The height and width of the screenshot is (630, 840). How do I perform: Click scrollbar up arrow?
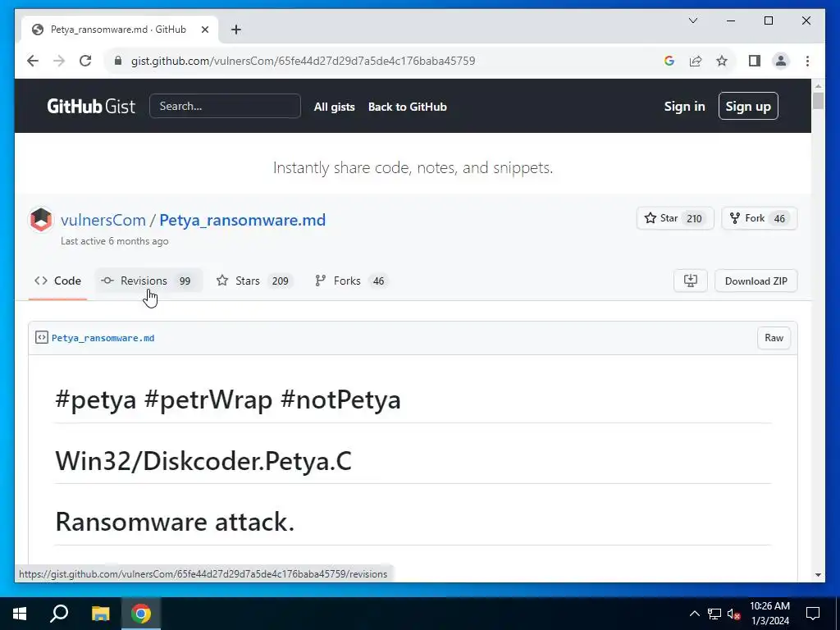[x=818, y=85]
